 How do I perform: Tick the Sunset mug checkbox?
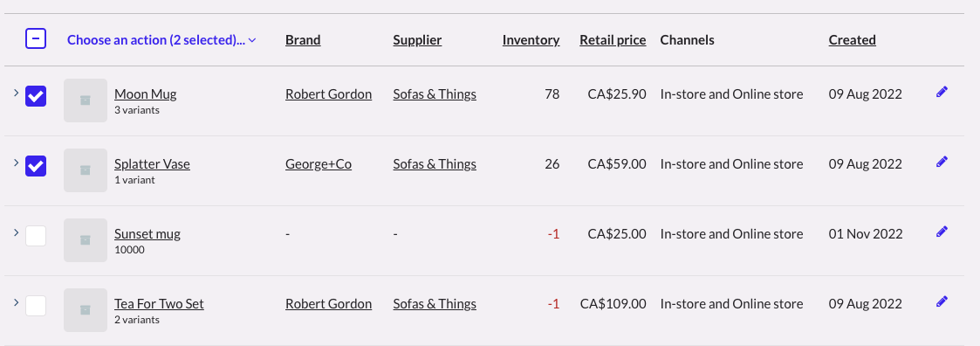coord(36,237)
